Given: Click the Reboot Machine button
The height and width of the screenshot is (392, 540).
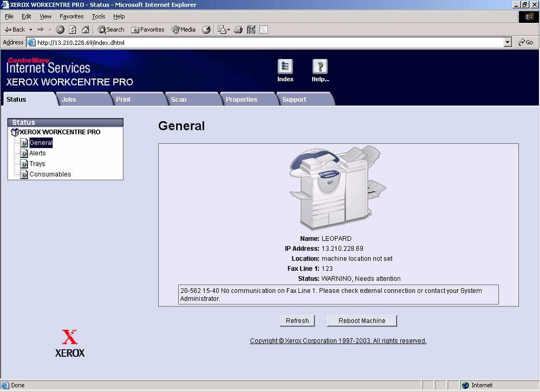Looking at the screenshot, I should click(362, 321).
